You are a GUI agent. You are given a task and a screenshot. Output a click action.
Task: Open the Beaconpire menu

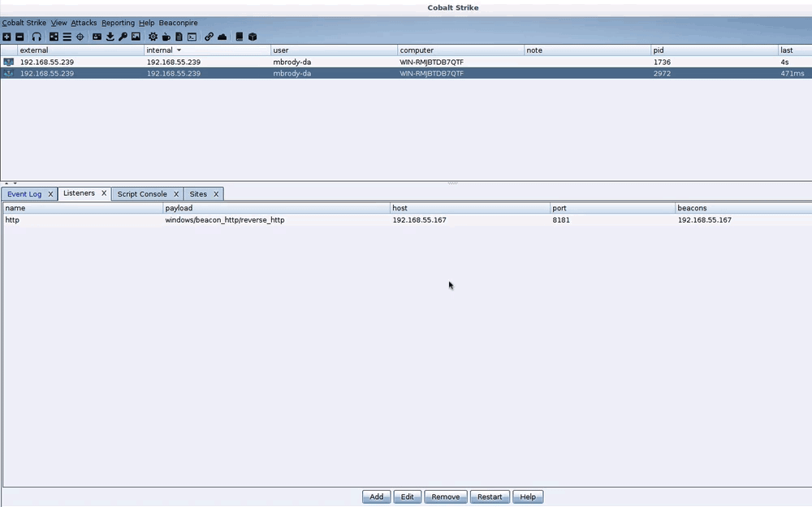(178, 23)
